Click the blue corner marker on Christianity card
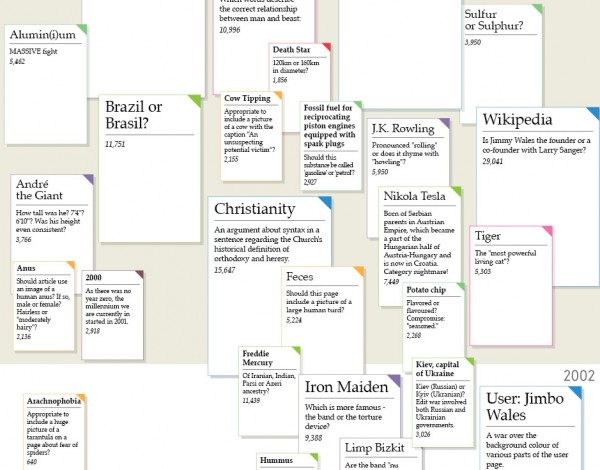The height and width of the screenshot is (470, 600). pyautogui.click(x=325, y=202)
